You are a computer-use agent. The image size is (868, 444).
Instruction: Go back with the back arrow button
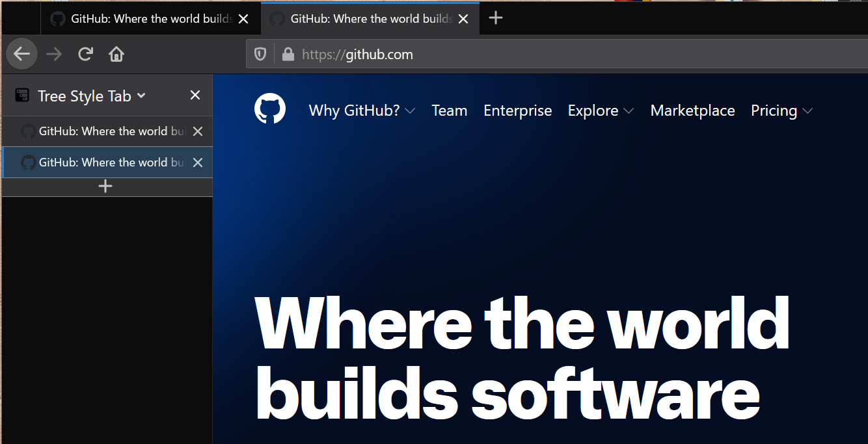(x=22, y=54)
